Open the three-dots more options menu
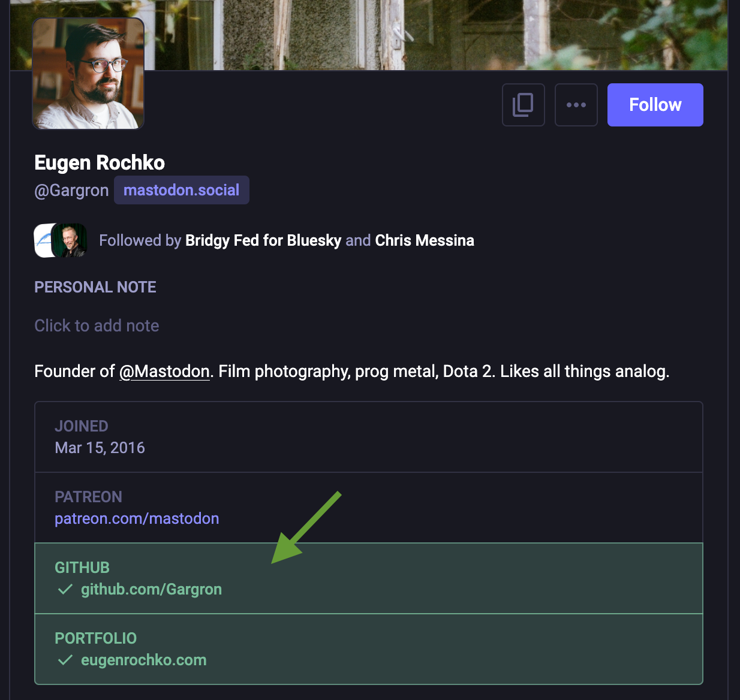The height and width of the screenshot is (700, 740). pyautogui.click(x=576, y=105)
